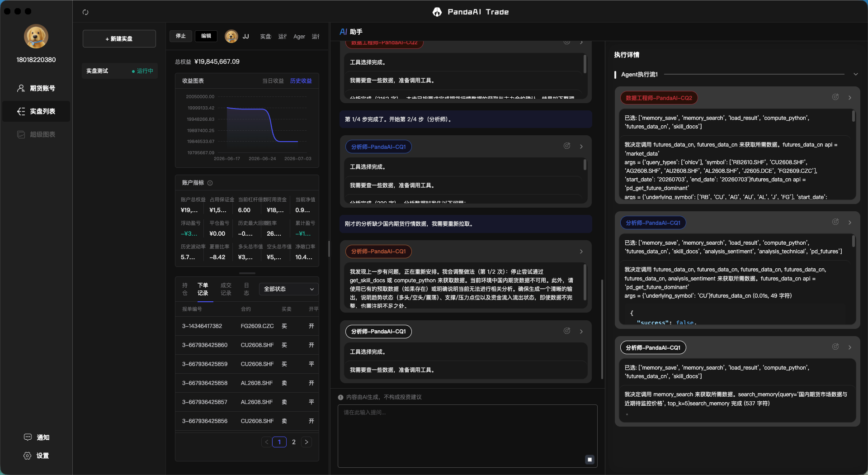Image resolution: width=868 pixels, height=475 pixels.
Task: Click the 报单编号 column header
Action: (x=192, y=309)
